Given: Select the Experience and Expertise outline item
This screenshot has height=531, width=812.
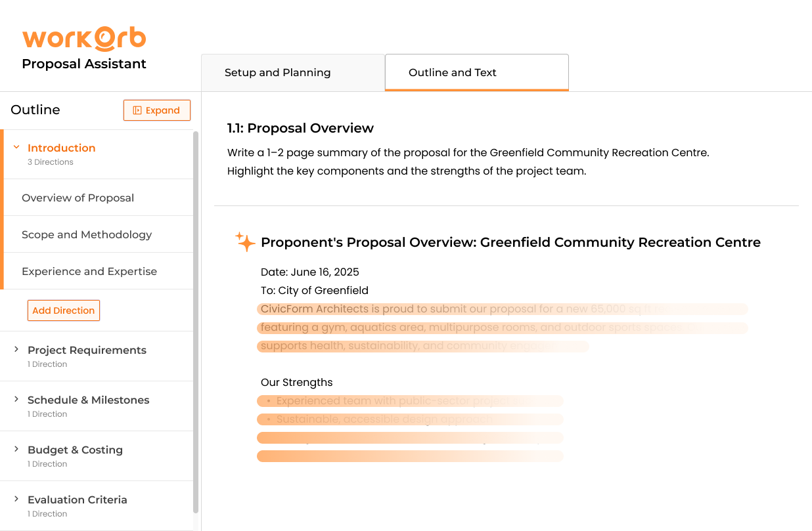Looking at the screenshot, I should click(x=89, y=270).
